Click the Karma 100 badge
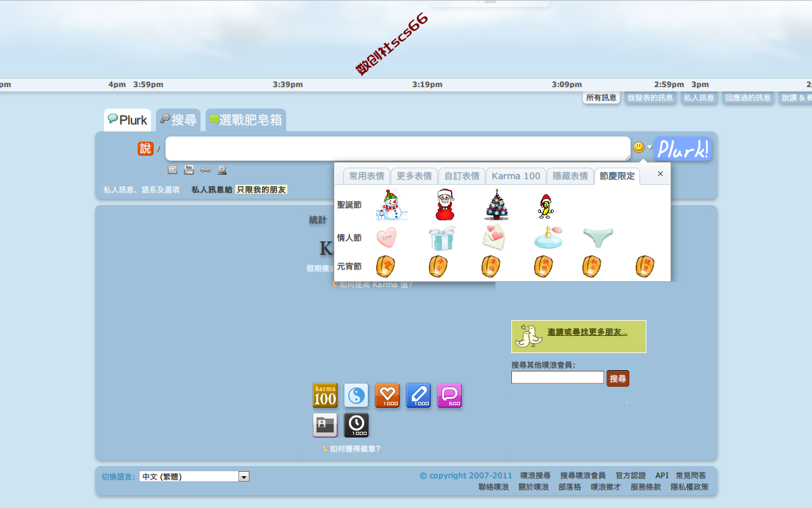Viewport: 812px width, 508px height. coord(325,396)
